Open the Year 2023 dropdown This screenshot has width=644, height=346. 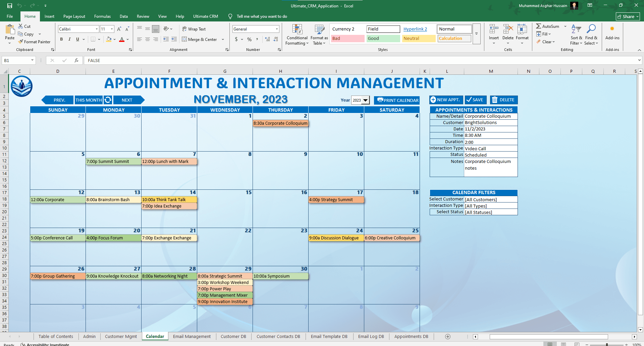click(366, 100)
